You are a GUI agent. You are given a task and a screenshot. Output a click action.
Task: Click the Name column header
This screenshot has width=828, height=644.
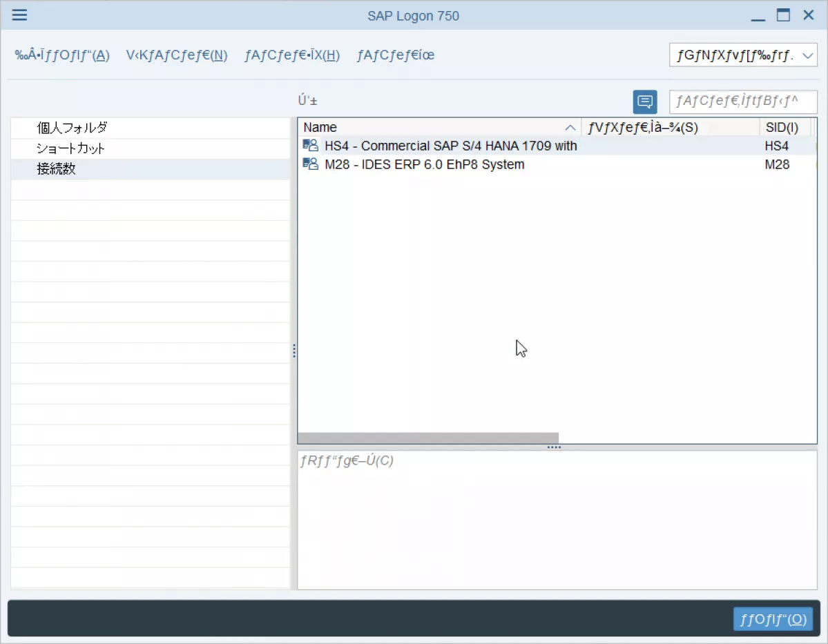click(x=439, y=127)
